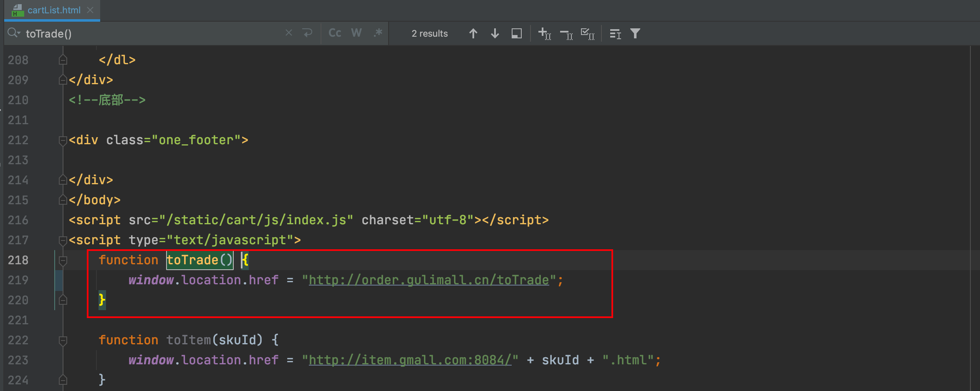This screenshot has width=980, height=391.
Task: Click the closing </body> tag
Action: (x=95, y=200)
